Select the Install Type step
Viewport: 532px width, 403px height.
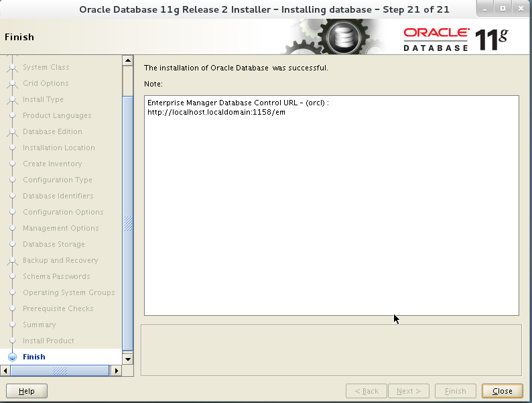43,99
